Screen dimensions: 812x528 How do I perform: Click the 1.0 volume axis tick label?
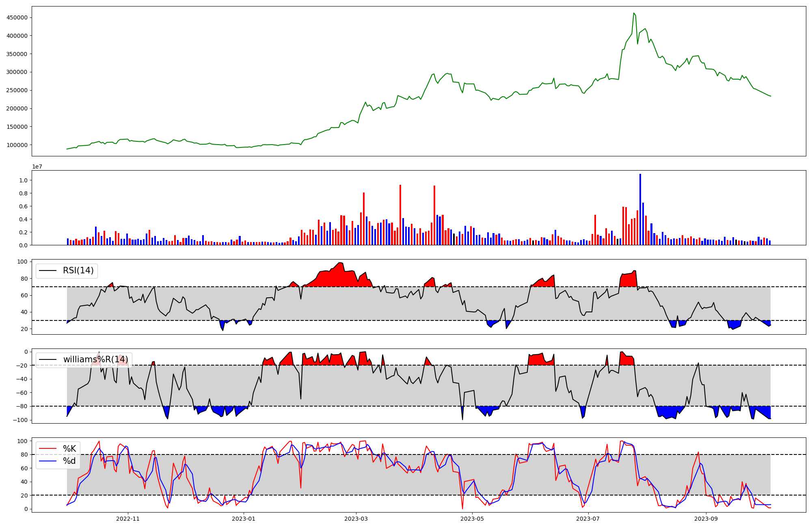point(23,180)
